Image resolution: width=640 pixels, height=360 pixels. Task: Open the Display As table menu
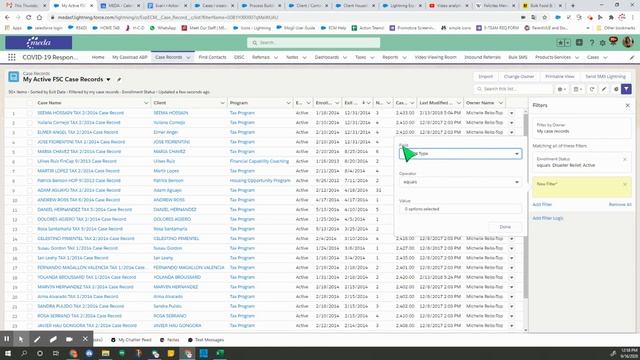click(577, 89)
